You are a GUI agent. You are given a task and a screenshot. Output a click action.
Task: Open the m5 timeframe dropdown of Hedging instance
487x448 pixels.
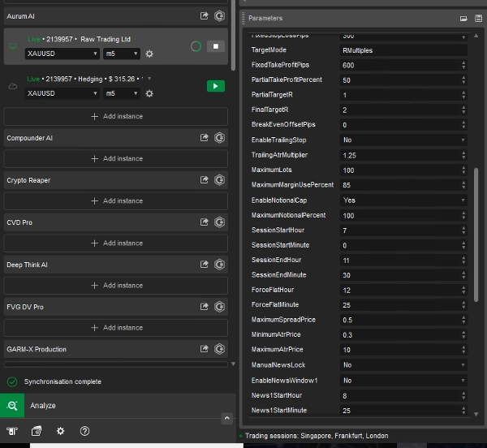tap(122, 93)
